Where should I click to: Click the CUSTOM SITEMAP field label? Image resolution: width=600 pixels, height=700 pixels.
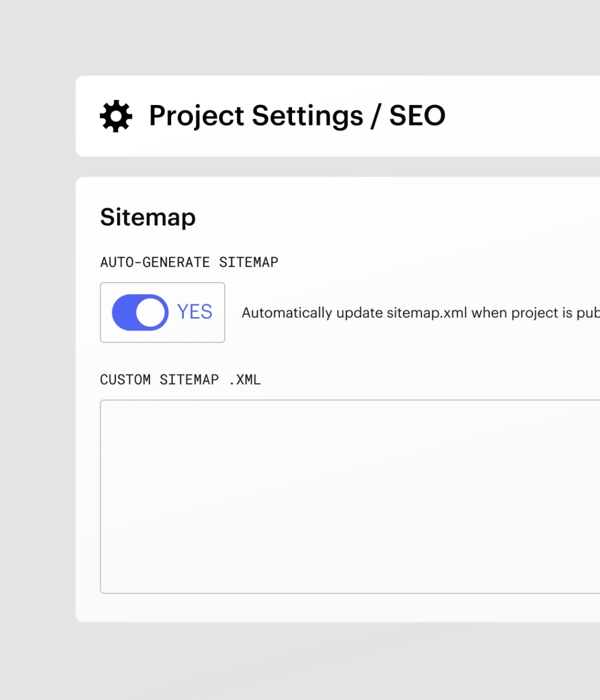(159, 380)
